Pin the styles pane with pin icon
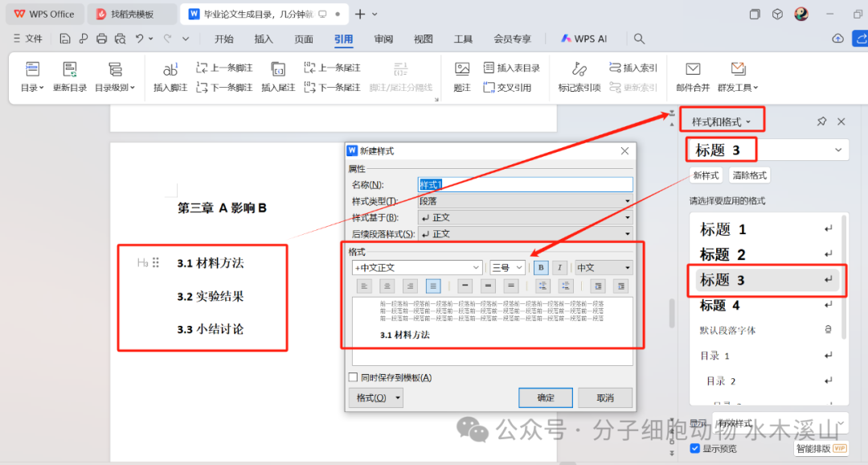The height and width of the screenshot is (465, 868). [821, 121]
